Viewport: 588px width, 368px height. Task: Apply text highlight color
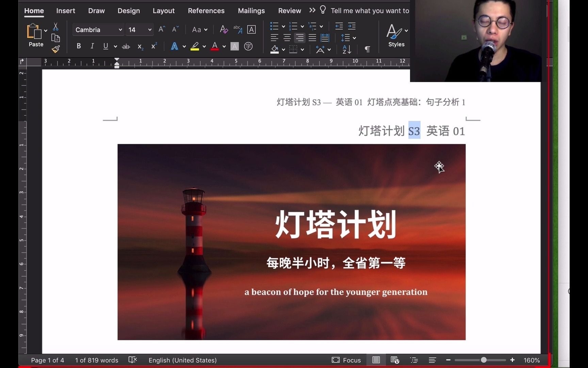click(x=194, y=46)
